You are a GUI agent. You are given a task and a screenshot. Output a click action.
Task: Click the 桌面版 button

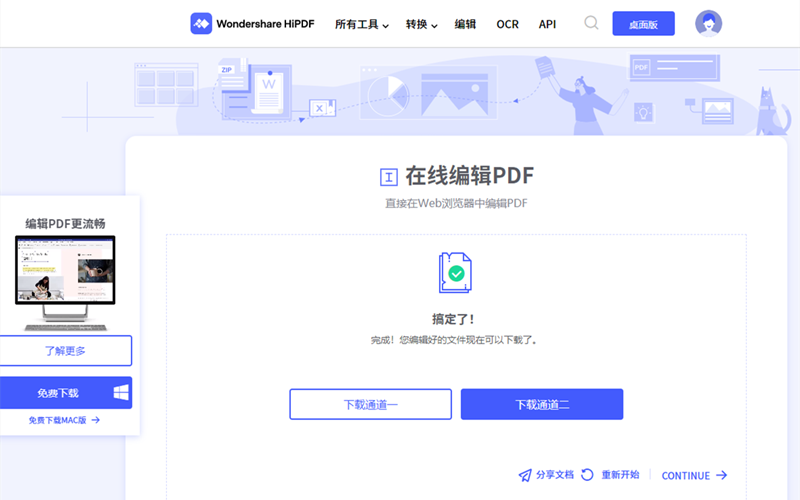pyautogui.click(x=643, y=24)
